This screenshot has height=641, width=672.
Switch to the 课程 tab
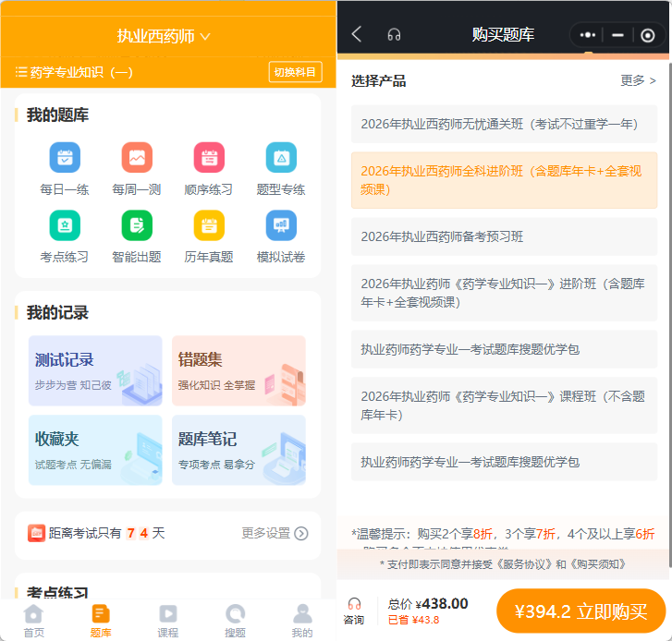168,621
